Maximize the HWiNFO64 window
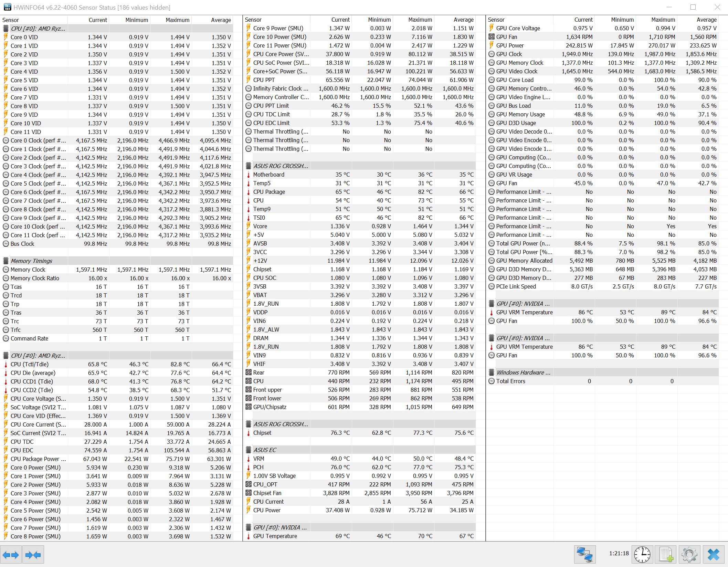 tap(693, 7)
